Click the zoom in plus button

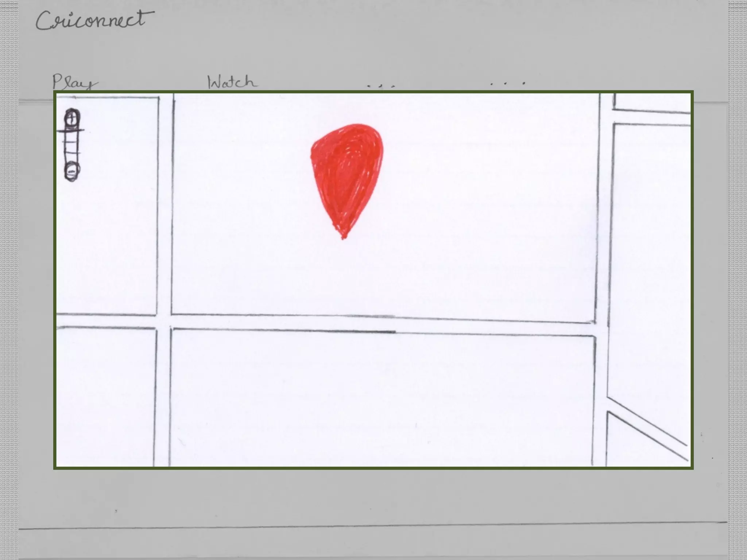pos(72,117)
